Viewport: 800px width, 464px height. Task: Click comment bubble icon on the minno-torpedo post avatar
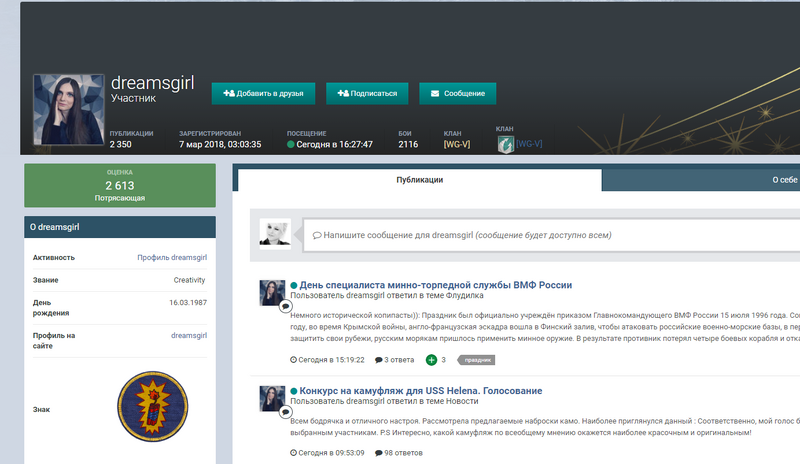click(x=284, y=306)
